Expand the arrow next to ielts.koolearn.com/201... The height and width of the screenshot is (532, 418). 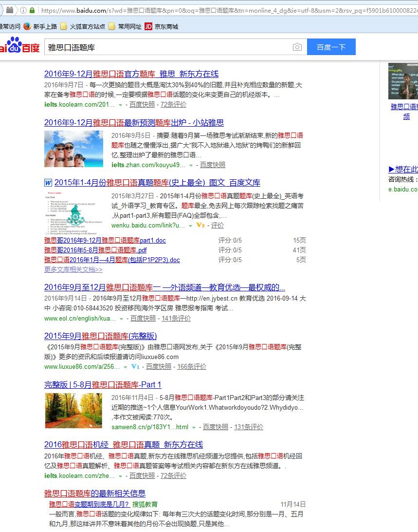pos(120,105)
